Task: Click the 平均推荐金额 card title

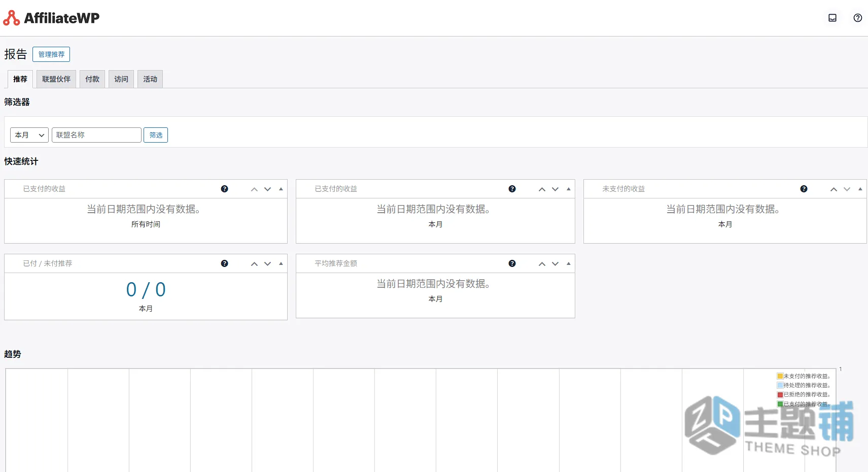Action: (336, 263)
